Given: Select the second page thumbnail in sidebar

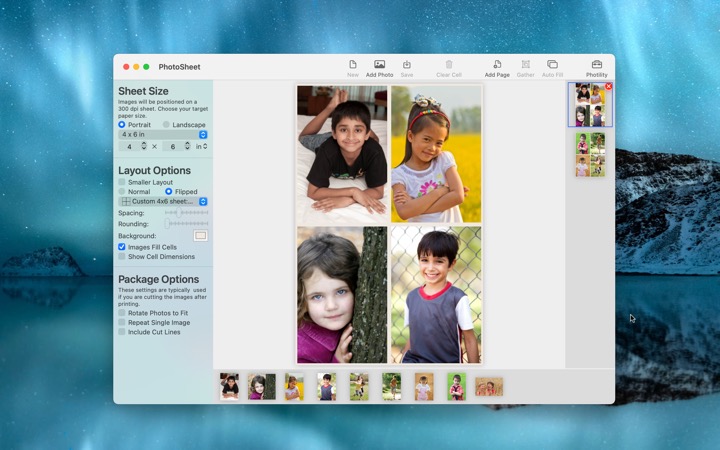Looking at the screenshot, I should pyautogui.click(x=590, y=155).
